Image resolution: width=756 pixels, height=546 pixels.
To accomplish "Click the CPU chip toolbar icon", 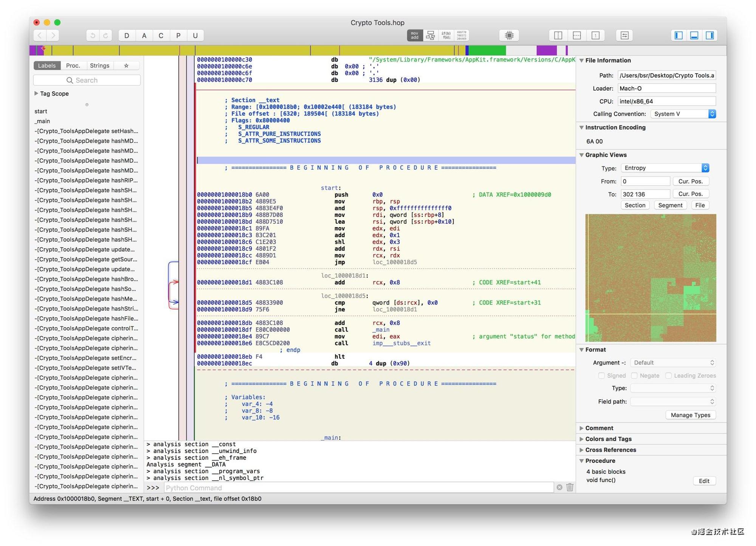I will coord(510,36).
